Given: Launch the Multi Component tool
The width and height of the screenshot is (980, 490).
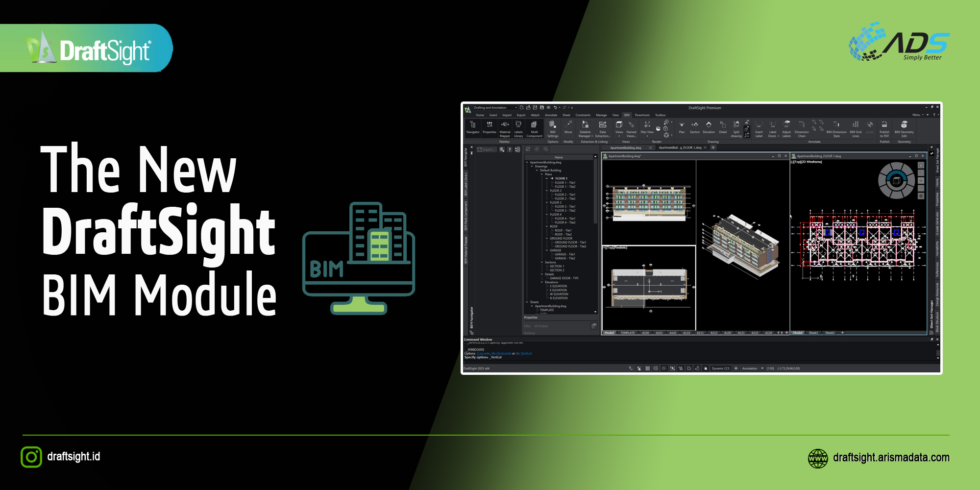Looking at the screenshot, I should (534, 129).
